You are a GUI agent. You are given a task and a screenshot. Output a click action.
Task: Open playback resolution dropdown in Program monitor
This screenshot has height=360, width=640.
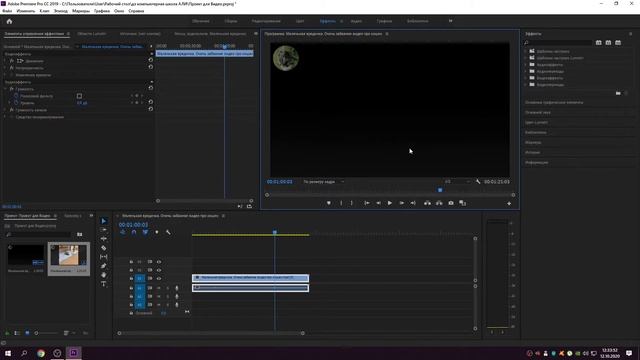pyautogui.click(x=457, y=182)
